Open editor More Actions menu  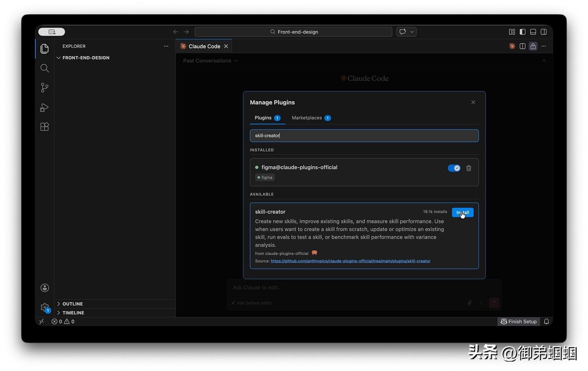(x=543, y=46)
